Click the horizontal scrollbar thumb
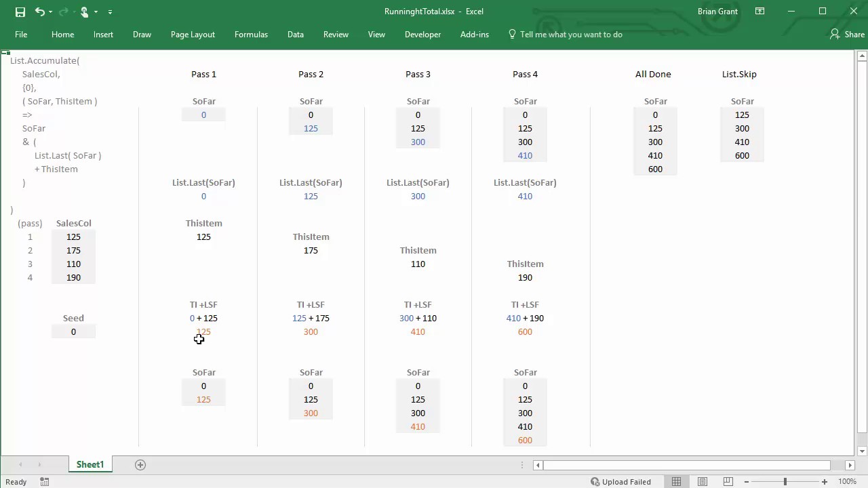868x488 pixels. pyautogui.click(x=686, y=465)
